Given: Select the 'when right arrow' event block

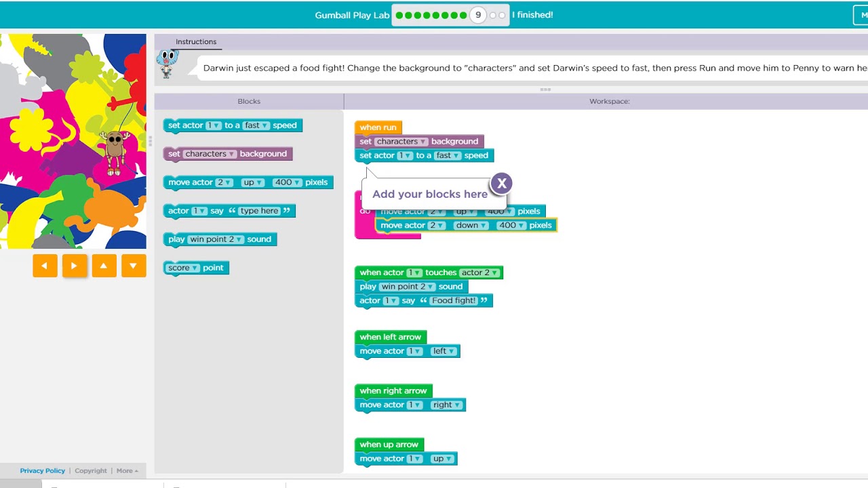Looking at the screenshot, I should tap(393, 390).
